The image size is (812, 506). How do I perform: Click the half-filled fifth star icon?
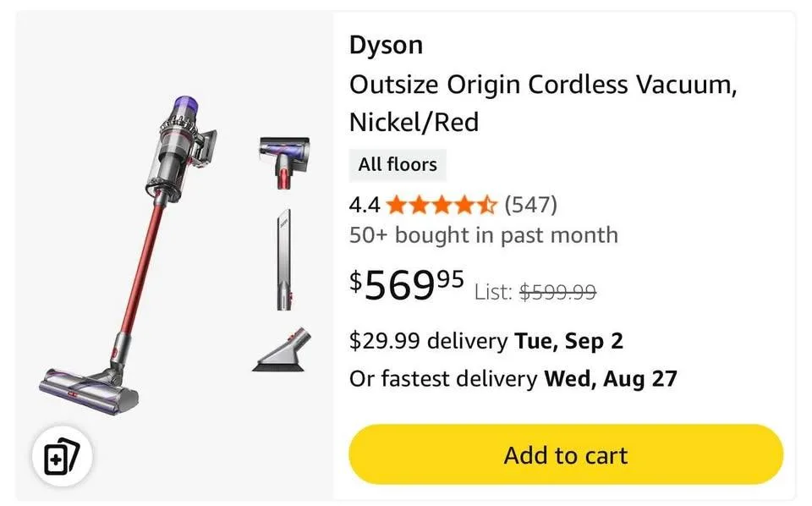pyautogui.click(x=485, y=204)
